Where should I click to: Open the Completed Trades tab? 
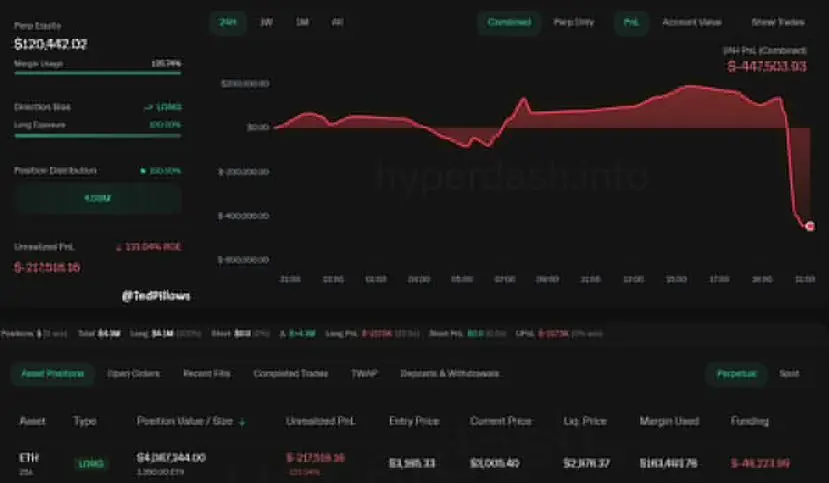click(x=290, y=374)
